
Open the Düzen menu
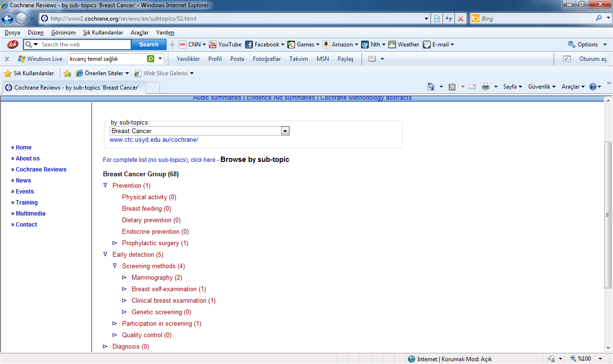(x=35, y=33)
